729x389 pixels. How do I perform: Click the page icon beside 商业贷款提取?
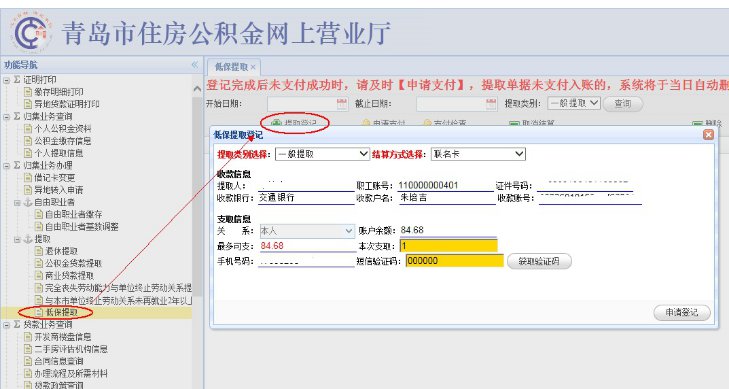[x=39, y=276]
